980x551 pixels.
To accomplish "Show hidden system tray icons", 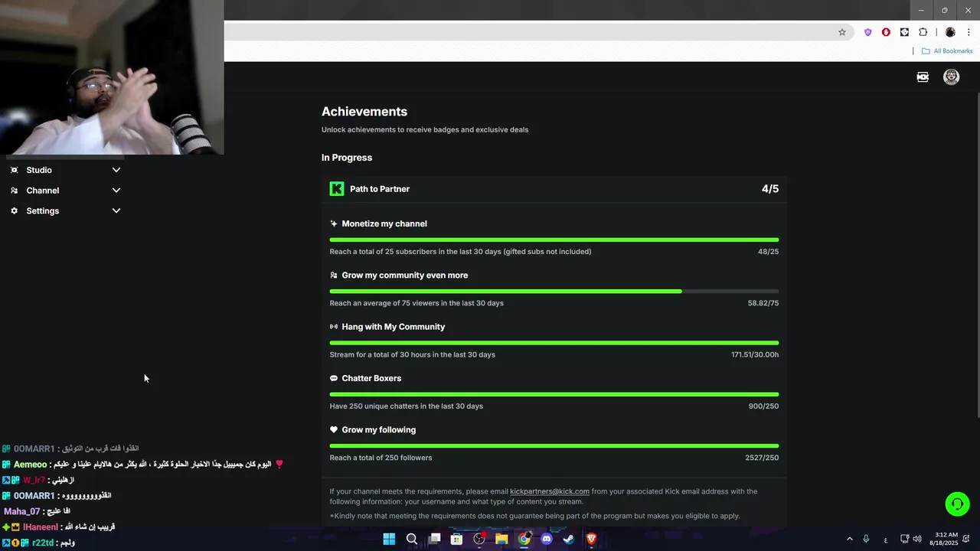I will tap(849, 539).
